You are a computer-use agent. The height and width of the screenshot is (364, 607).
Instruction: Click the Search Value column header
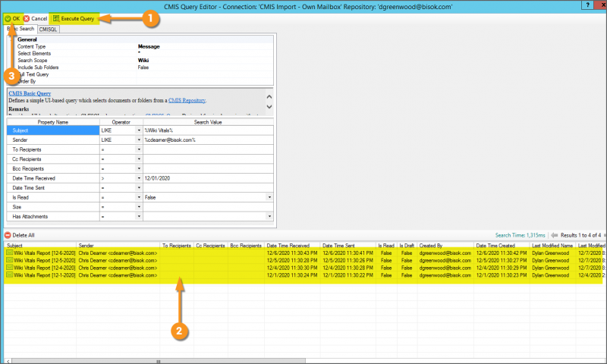pos(208,122)
